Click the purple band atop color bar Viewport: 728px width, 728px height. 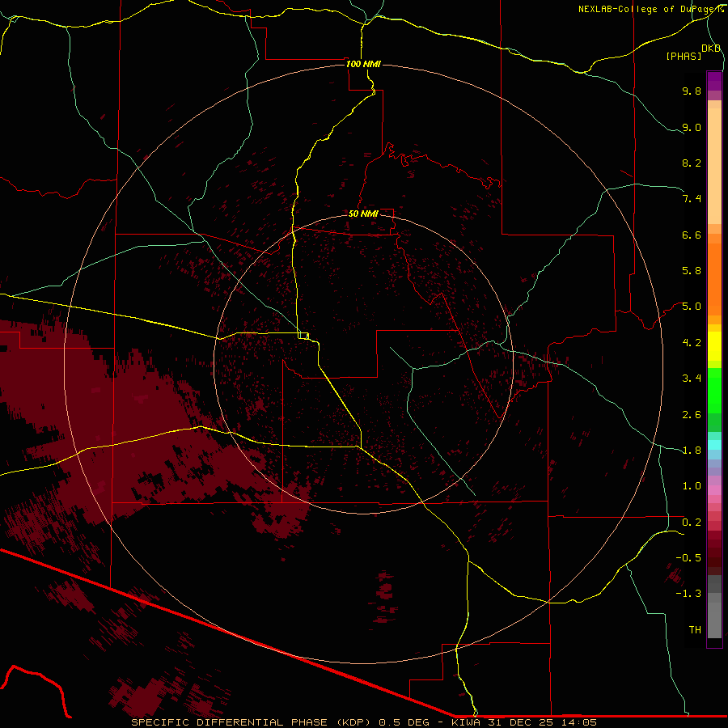click(714, 82)
